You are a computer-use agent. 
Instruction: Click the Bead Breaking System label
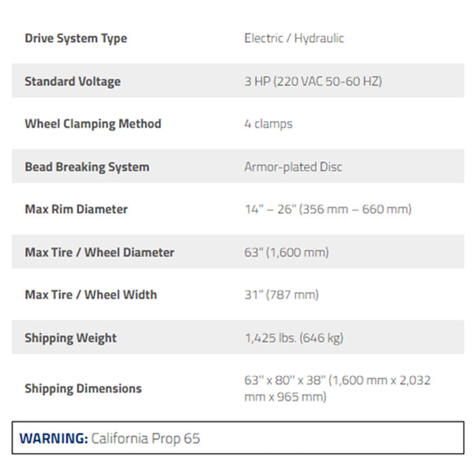pyautogui.click(x=86, y=167)
